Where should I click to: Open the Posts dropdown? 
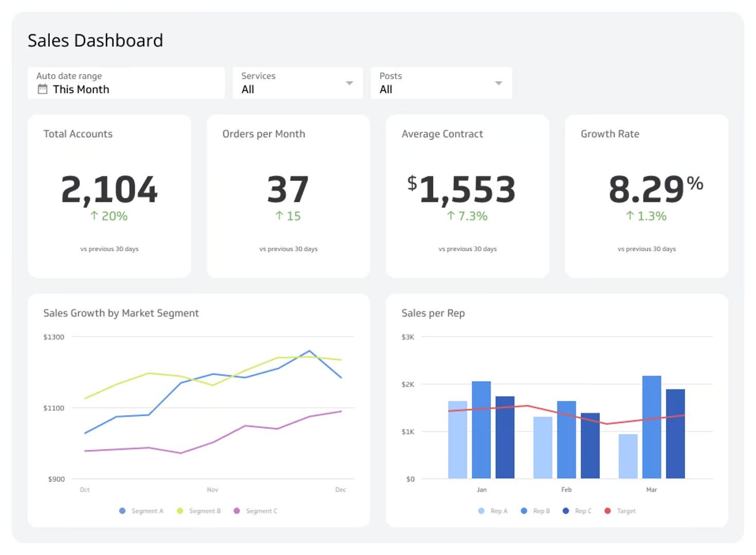(498, 83)
